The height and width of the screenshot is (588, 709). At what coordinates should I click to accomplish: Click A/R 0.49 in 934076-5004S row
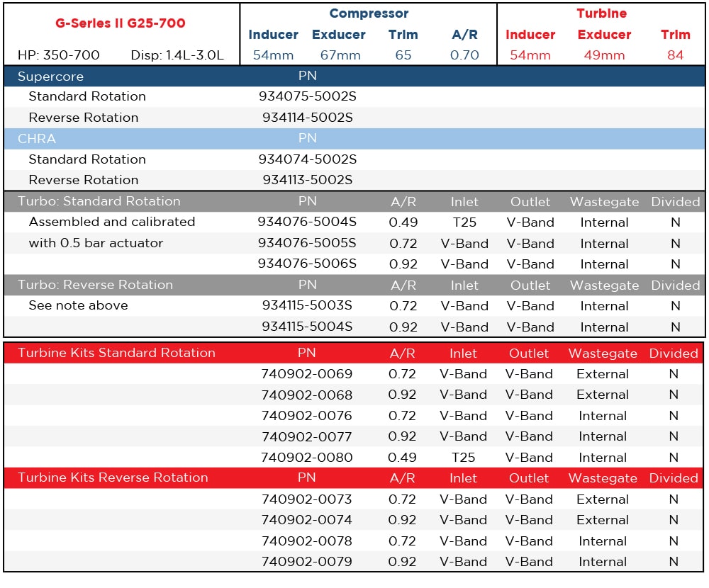tap(403, 222)
